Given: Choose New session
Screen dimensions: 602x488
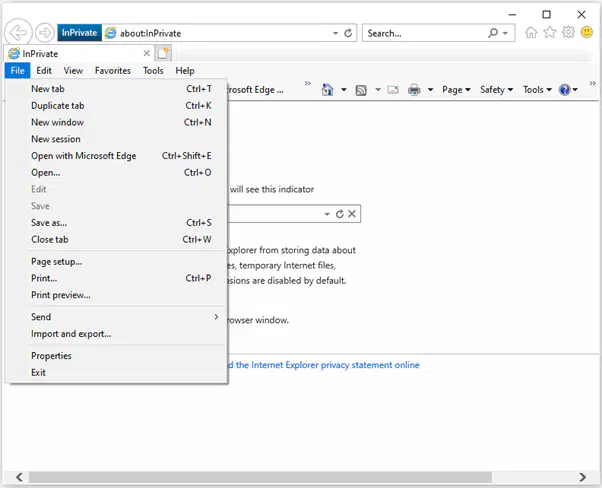Looking at the screenshot, I should (117, 139).
